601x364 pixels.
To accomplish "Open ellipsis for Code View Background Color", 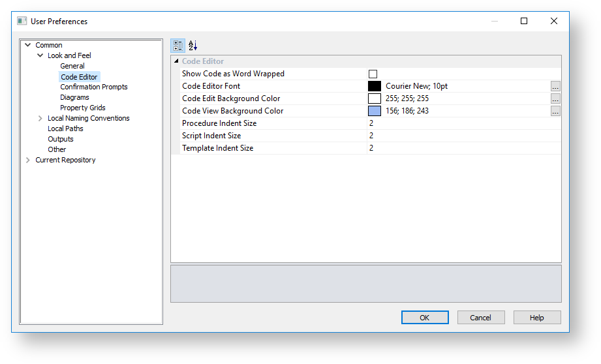I will tap(555, 111).
